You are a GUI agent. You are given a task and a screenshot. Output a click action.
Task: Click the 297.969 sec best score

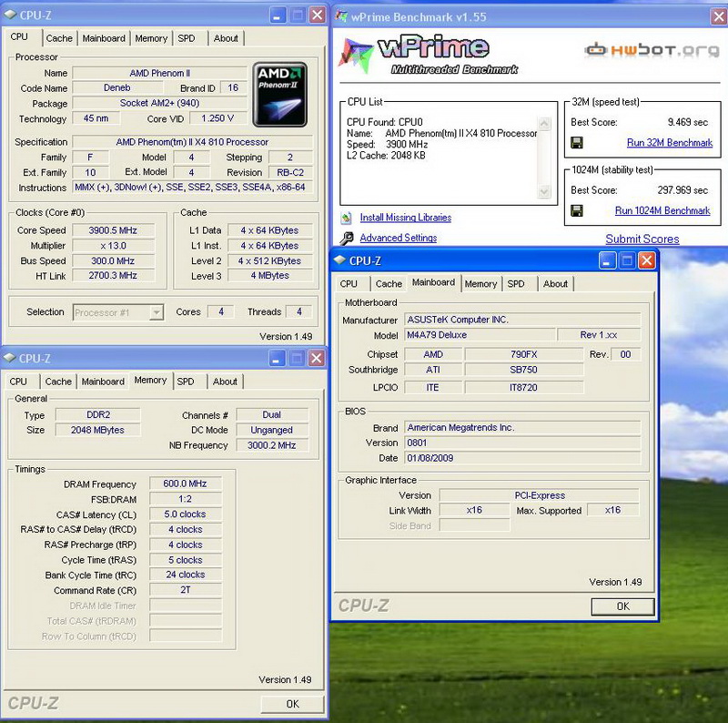coord(682,190)
